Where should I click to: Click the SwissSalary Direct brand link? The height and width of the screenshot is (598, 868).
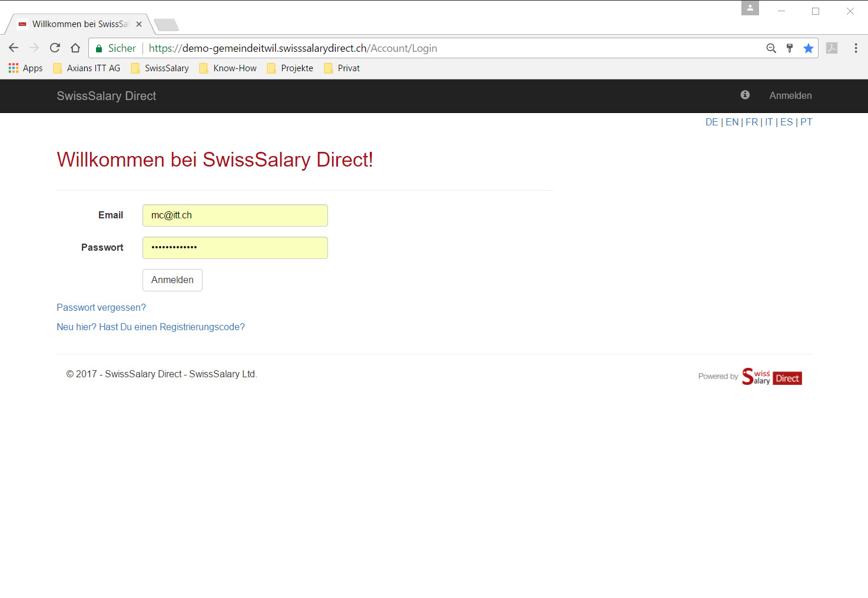(107, 96)
